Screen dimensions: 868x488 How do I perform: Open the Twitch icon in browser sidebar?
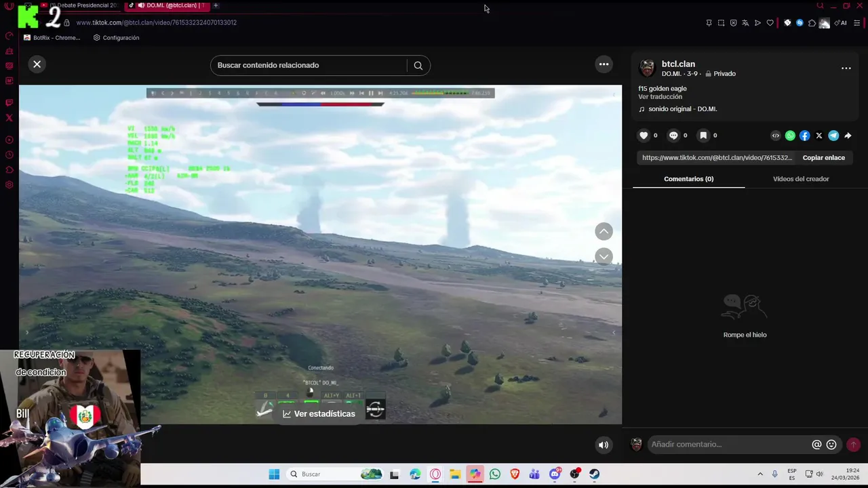coord(9,103)
